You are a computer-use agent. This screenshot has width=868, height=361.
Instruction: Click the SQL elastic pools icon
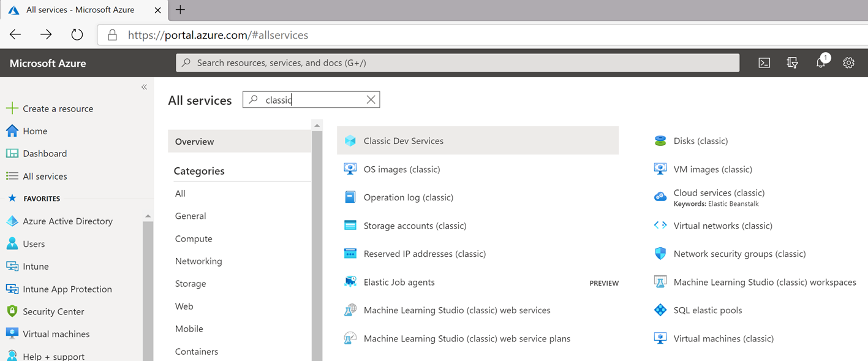click(660, 310)
